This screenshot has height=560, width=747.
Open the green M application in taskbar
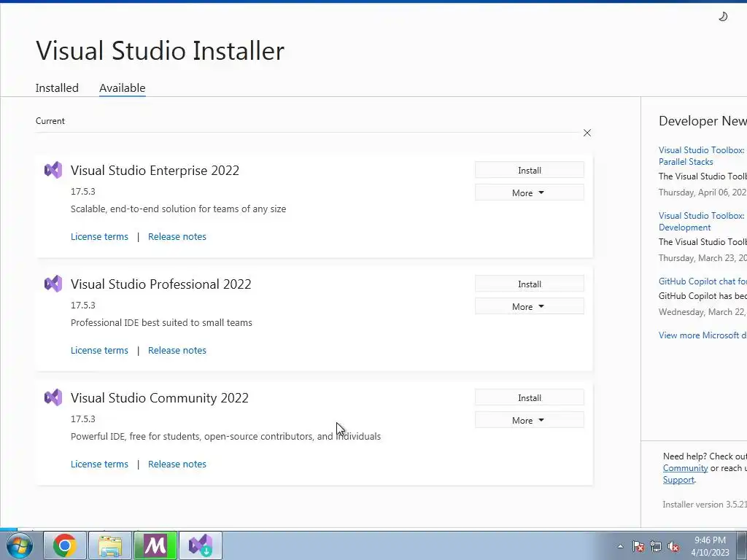coord(155,545)
